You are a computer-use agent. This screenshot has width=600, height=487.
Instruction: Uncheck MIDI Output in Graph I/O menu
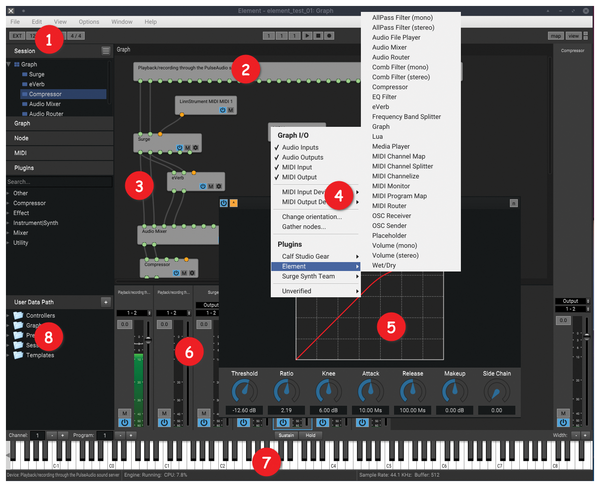299,177
